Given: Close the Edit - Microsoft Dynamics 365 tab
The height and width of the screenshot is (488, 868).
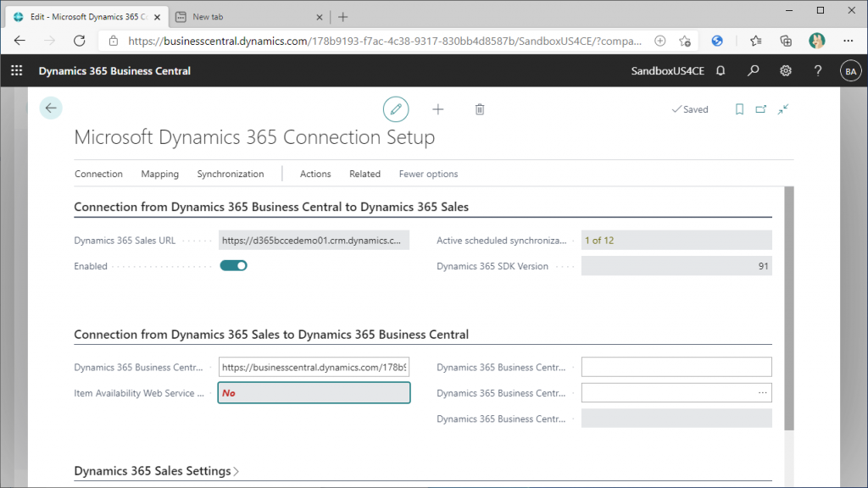Looking at the screenshot, I should tap(157, 17).
